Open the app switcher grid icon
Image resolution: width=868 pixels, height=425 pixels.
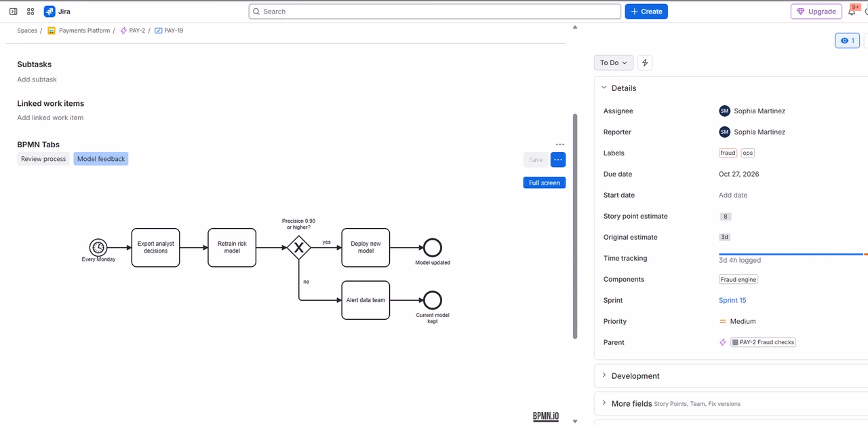point(31,12)
